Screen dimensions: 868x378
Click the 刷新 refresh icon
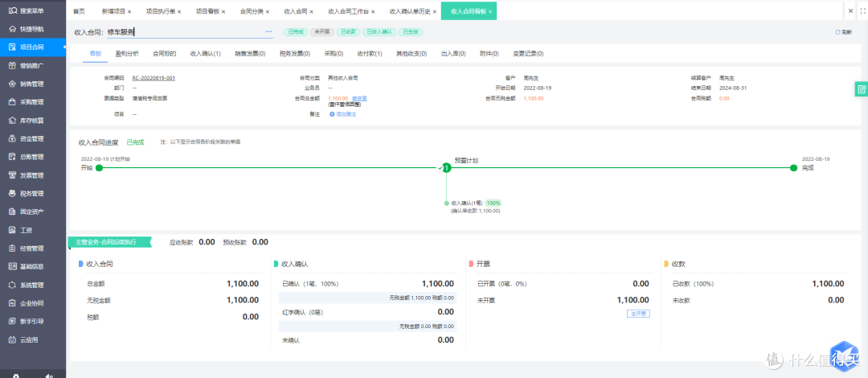(x=837, y=32)
